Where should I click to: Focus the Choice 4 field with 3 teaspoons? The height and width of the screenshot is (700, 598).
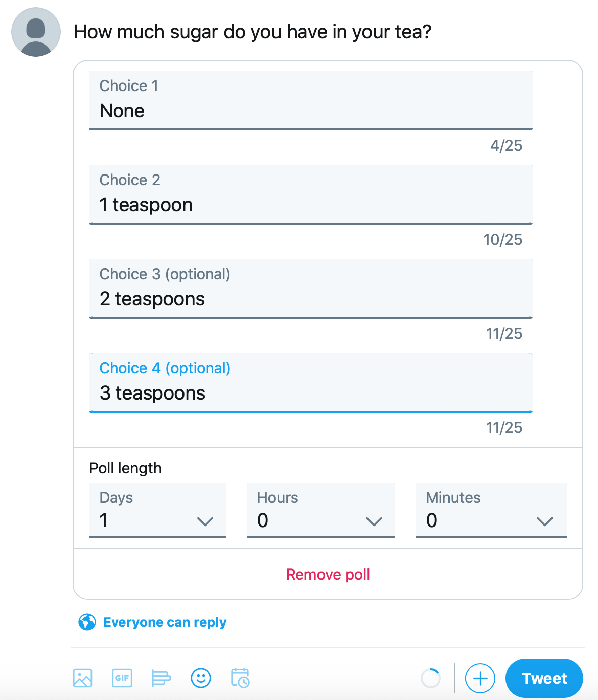(x=311, y=393)
